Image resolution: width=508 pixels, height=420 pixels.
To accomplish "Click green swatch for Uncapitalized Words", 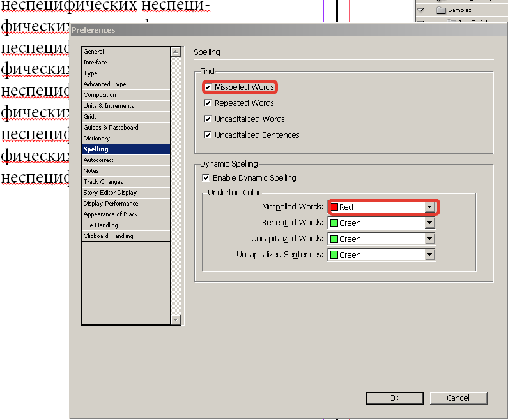I will coord(334,239).
